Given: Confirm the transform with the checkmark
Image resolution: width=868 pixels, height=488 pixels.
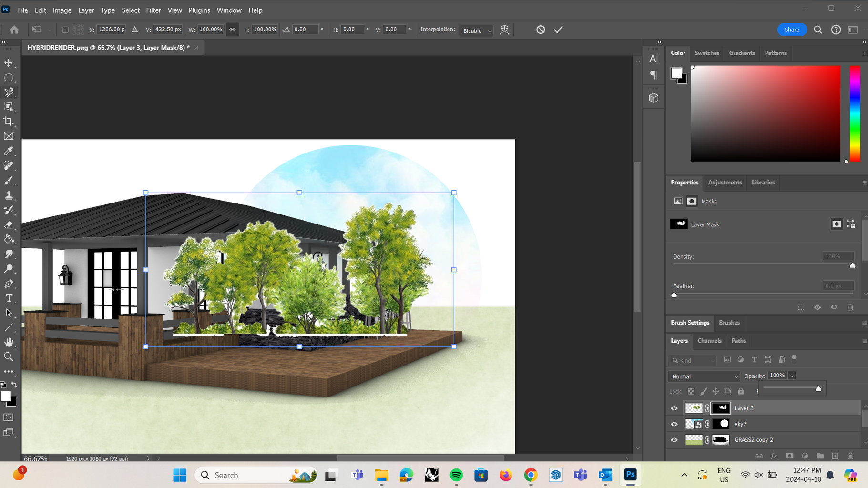Looking at the screenshot, I should (x=558, y=30).
